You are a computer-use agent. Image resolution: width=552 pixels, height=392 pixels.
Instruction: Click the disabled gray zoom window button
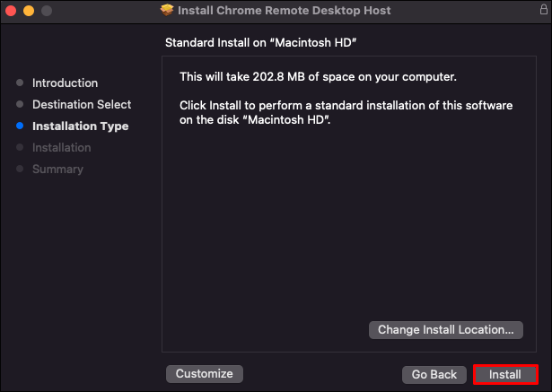point(46,11)
